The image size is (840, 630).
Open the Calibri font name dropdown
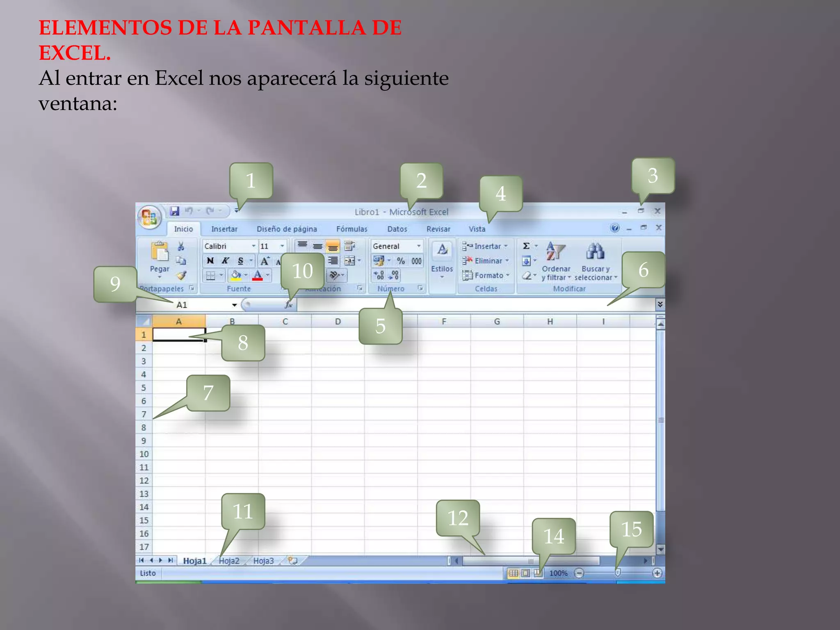pos(253,246)
